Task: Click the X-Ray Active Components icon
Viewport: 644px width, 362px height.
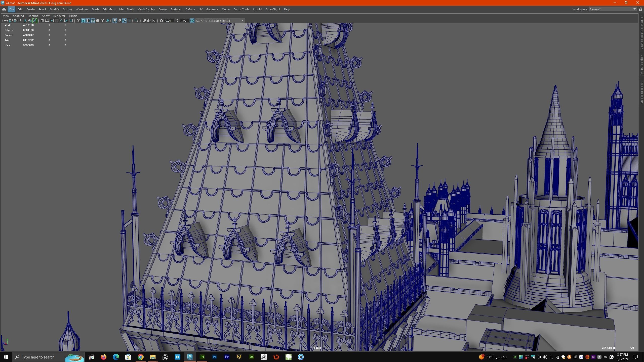Action: point(149,21)
